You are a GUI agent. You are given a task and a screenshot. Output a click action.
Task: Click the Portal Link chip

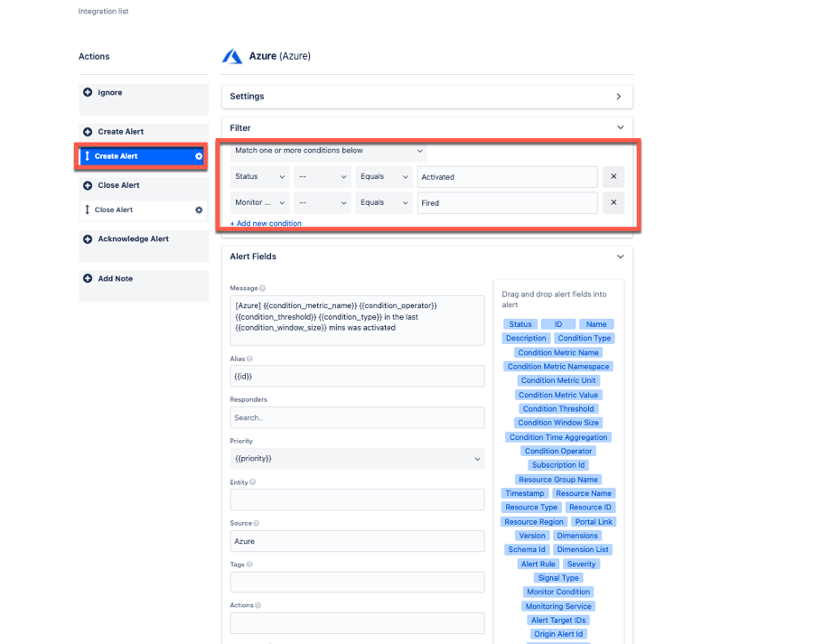[x=594, y=522]
